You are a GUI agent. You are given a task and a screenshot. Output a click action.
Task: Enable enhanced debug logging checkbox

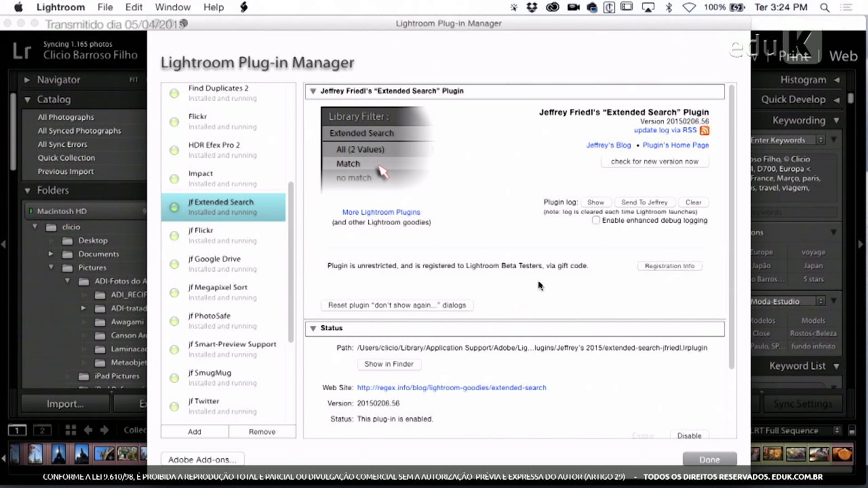(596, 221)
